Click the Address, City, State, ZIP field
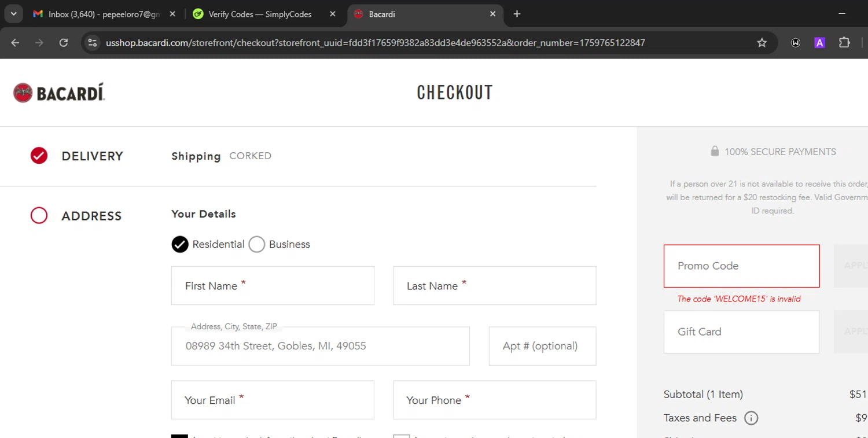Viewport: 868px width, 438px height. pyautogui.click(x=321, y=346)
